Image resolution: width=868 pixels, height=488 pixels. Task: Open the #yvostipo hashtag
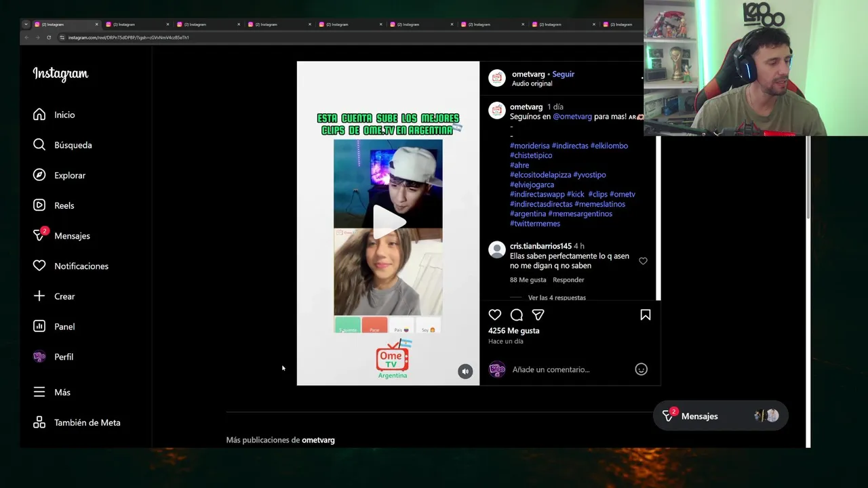tap(590, 175)
